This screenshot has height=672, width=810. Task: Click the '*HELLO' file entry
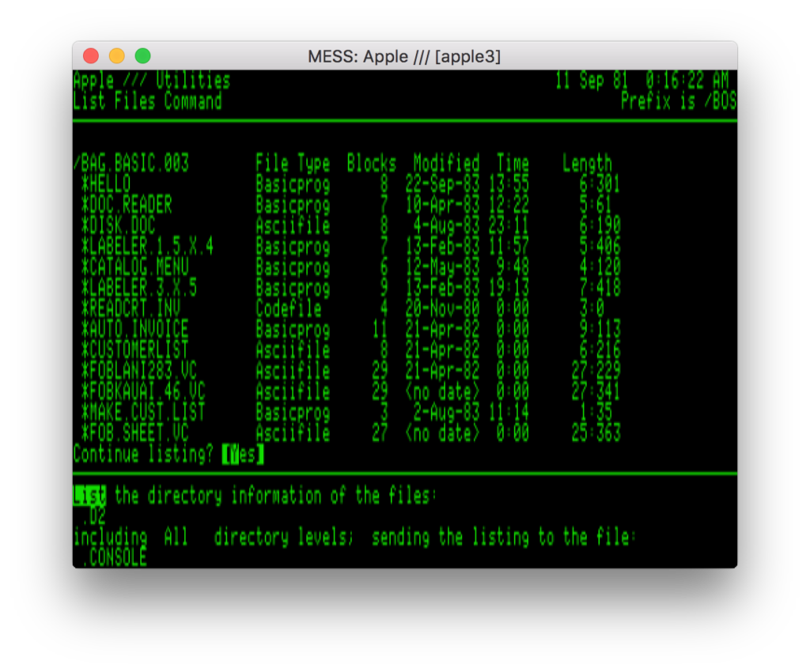pos(106,184)
